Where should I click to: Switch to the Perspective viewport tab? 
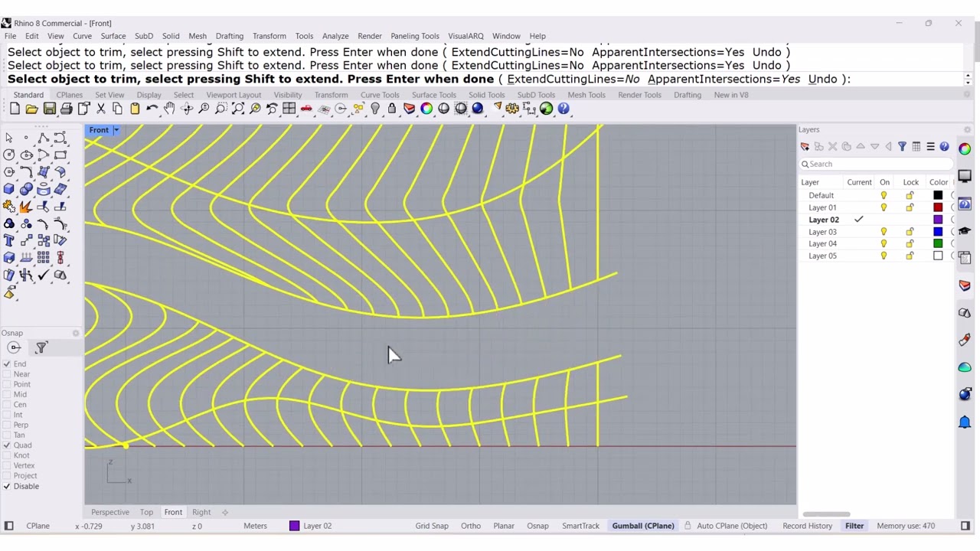110,513
